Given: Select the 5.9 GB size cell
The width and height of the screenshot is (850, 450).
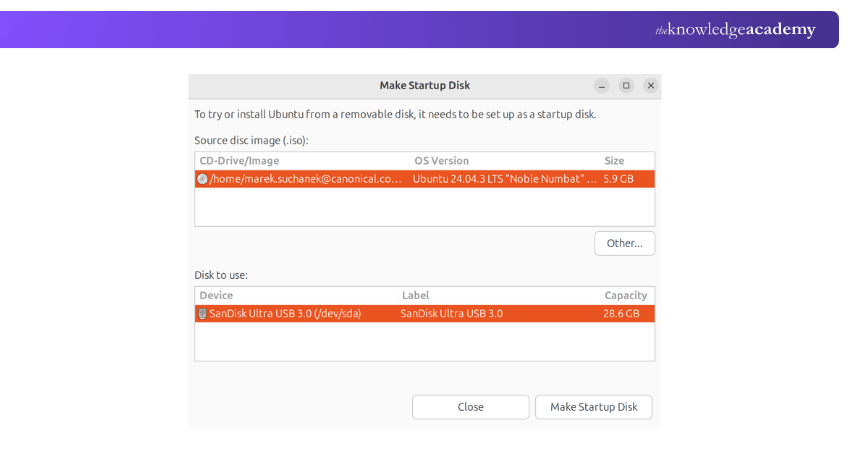Looking at the screenshot, I should pos(619,179).
